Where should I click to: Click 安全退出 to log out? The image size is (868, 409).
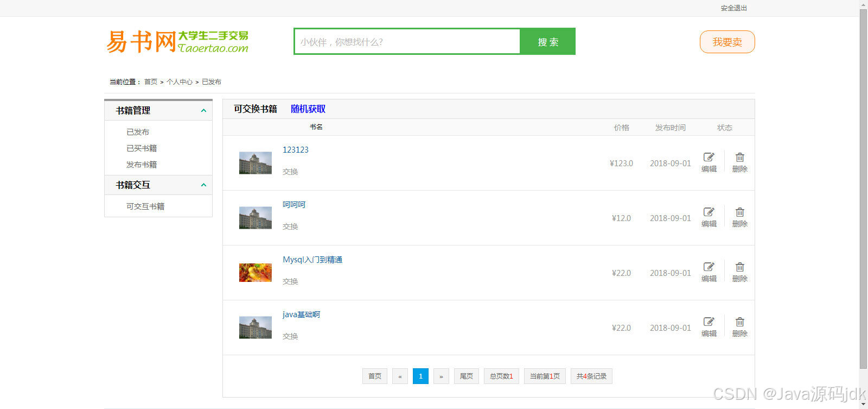[x=734, y=8]
